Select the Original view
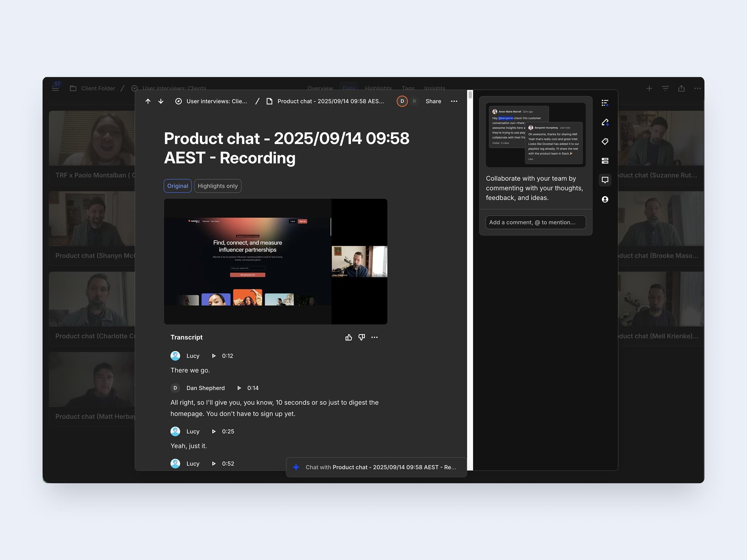 [x=178, y=186]
